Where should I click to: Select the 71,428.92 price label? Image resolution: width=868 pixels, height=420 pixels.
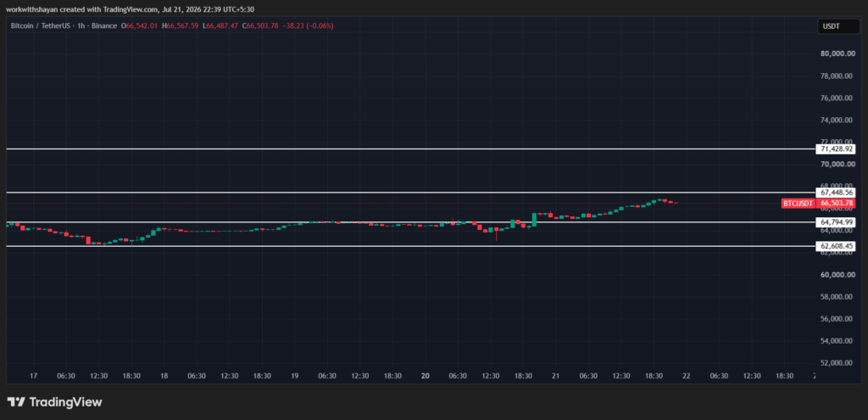pyautogui.click(x=837, y=149)
